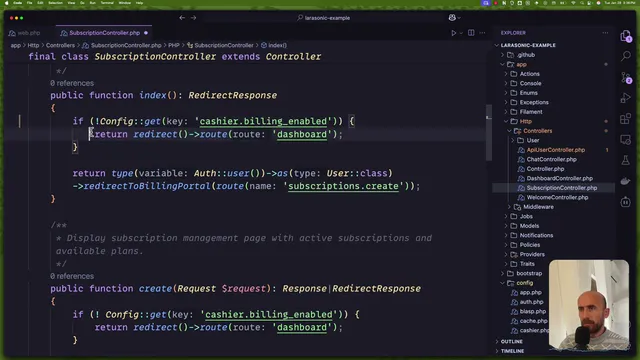The height and width of the screenshot is (360, 640).
Task: Open ChatController.php in Explorer
Action: [551, 159]
